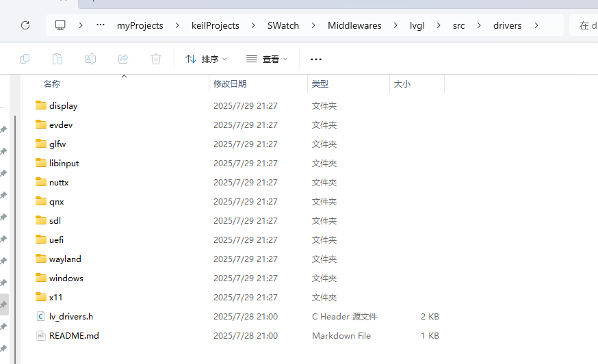
Task: Click the Delete trash icon
Action: point(156,60)
